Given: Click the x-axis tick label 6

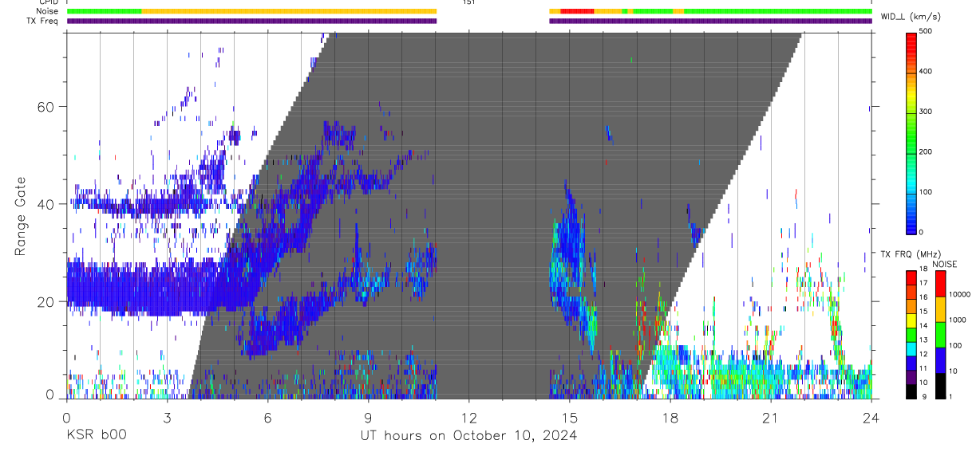Looking at the screenshot, I should [267, 418].
